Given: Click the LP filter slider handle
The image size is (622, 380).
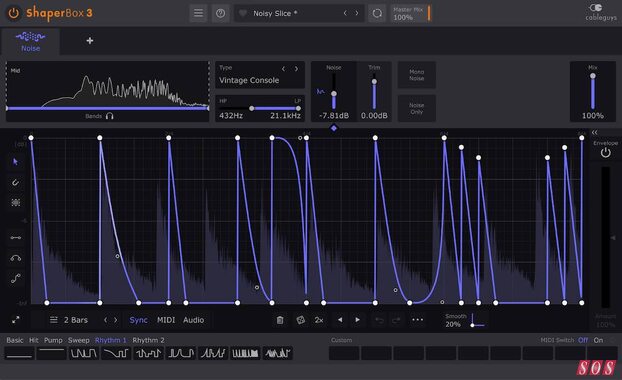Looking at the screenshot, I should tap(298, 108).
